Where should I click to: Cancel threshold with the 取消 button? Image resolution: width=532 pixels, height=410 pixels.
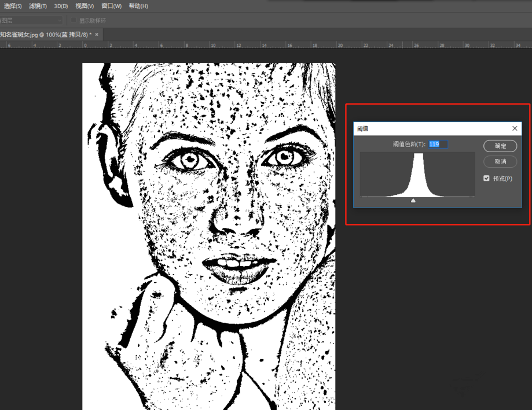click(500, 162)
